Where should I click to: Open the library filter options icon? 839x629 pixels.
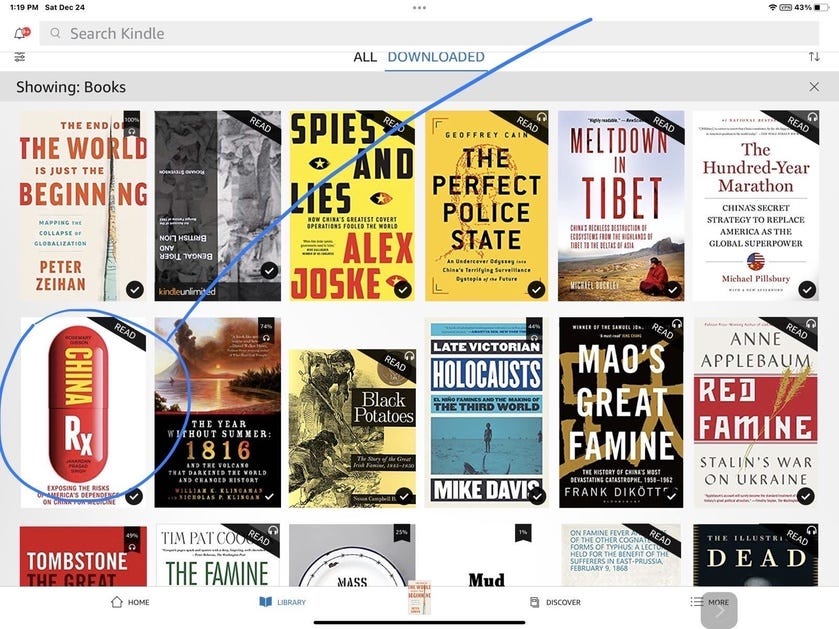(20, 57)
